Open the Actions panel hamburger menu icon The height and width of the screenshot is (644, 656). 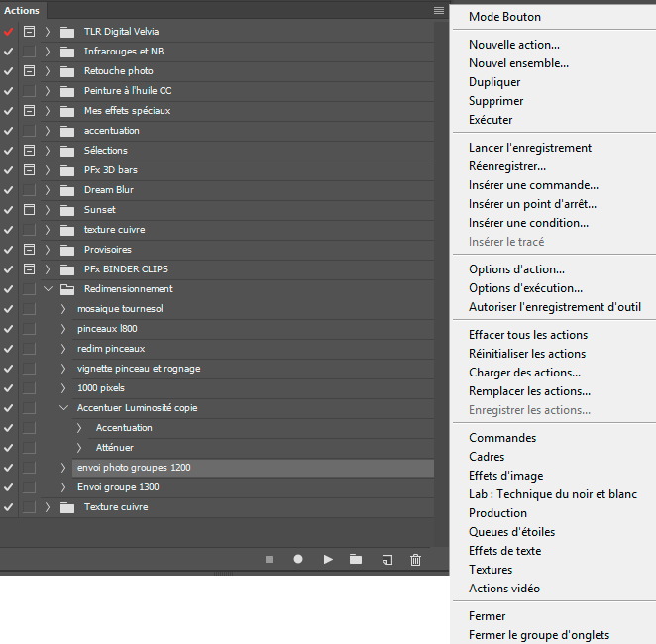439,10
